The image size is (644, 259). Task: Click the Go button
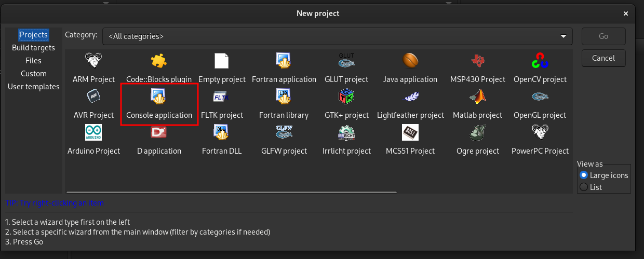coord(603,36)
